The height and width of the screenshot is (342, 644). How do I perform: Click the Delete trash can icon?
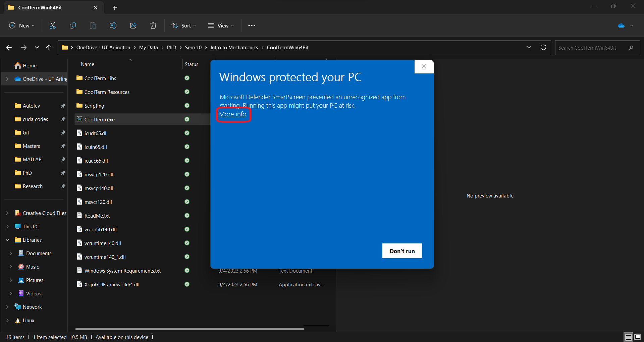tap(153, 25)
